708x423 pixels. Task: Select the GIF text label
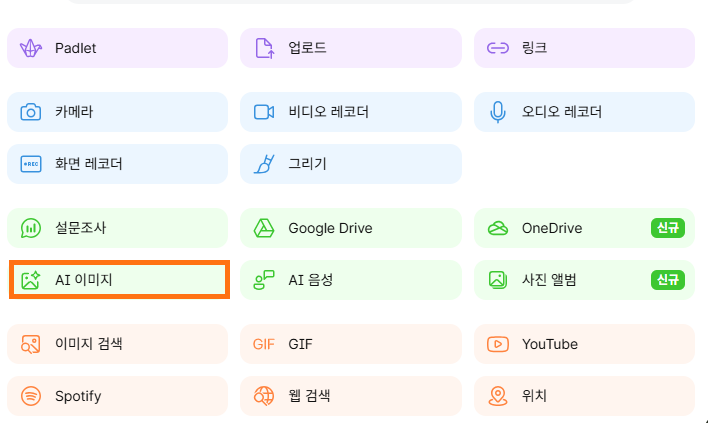coord(300,344)
